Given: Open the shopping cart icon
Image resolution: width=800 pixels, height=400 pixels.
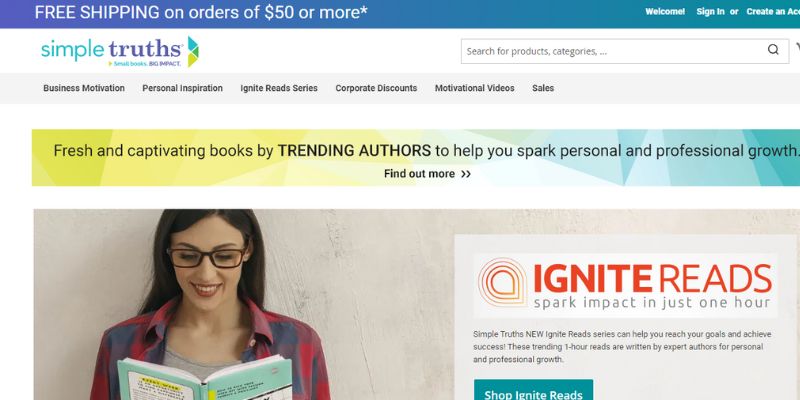Looking at the screenshot, I should click(x=797, y=48).
